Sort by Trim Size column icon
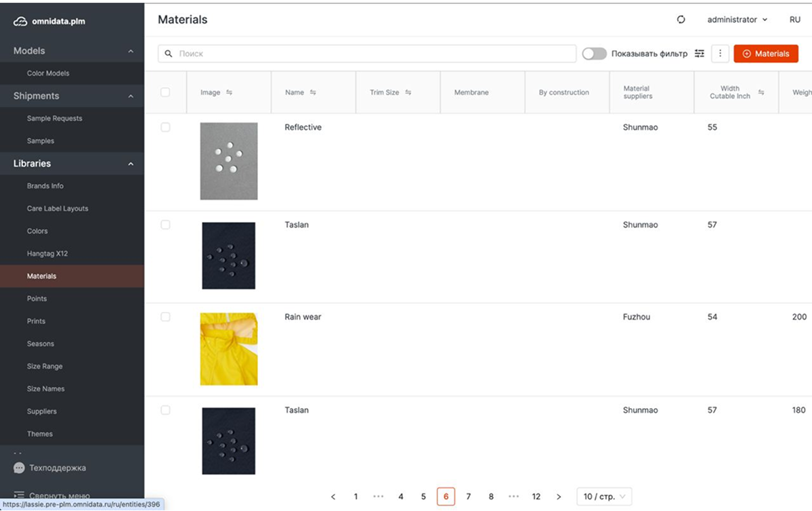Screen dimensions: 812x511 (408, 93)
